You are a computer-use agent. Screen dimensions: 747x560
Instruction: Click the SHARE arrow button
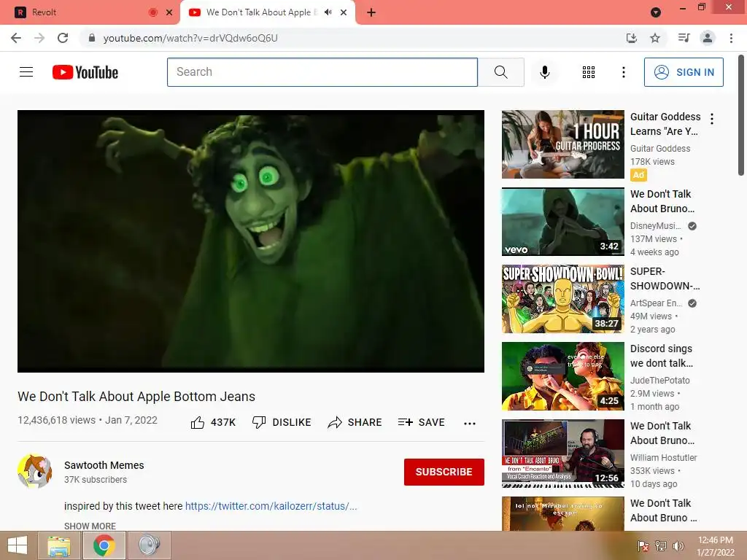pyautogui.click(x=355, y=422)
